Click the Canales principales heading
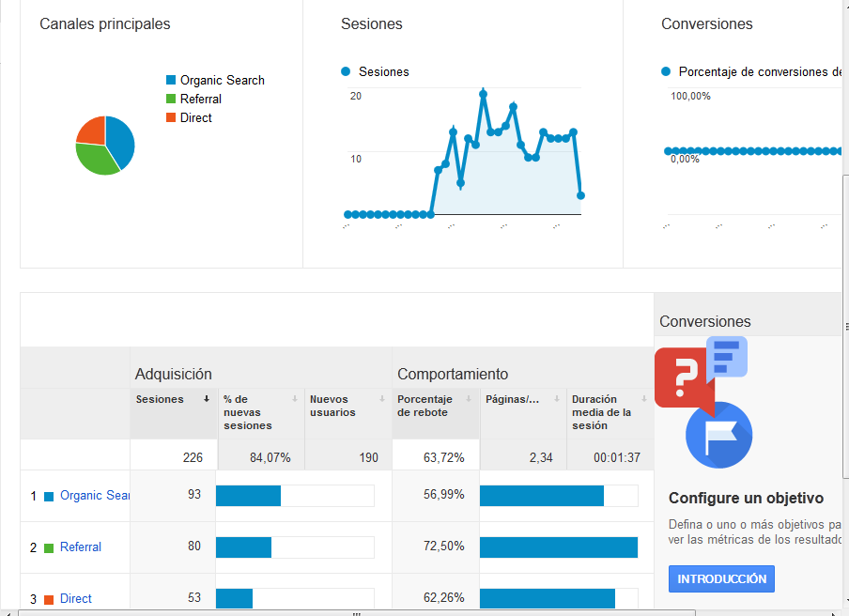Viewport: 849px width, 616px height. click(x=105, y=23)
